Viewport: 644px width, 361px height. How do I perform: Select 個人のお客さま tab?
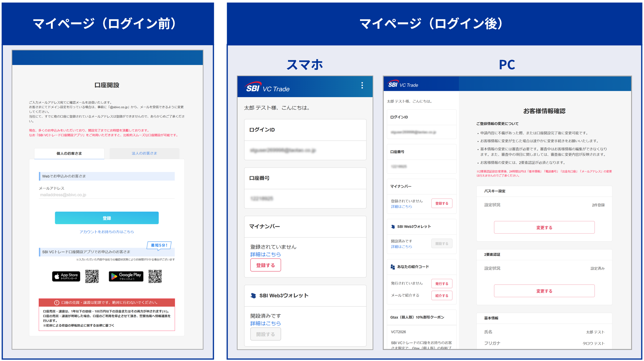69,153
